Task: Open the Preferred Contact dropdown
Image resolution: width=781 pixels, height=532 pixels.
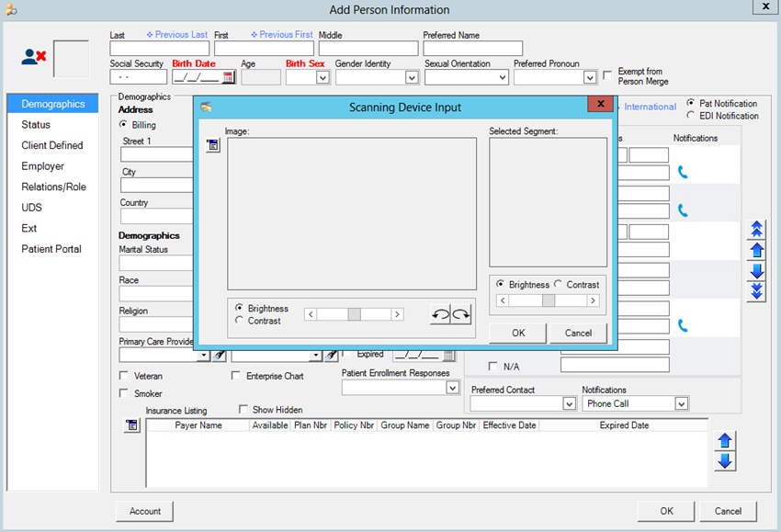Action: click(x=569, y=403)
